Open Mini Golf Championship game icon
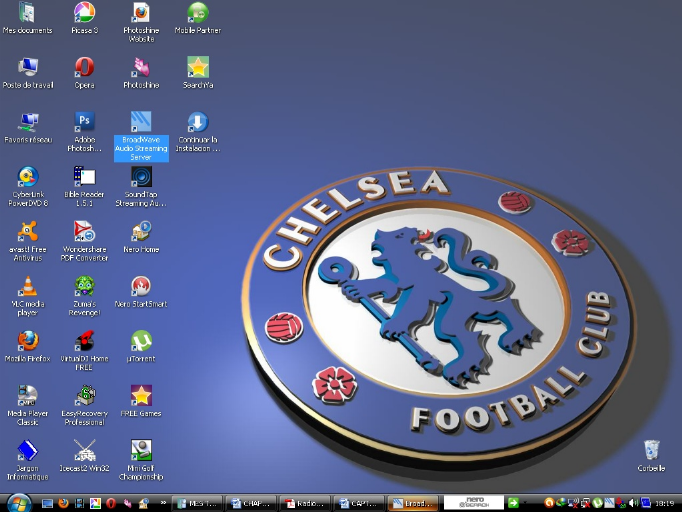The width and height of the screenshot is (682, 512). [x=141, y=461]
